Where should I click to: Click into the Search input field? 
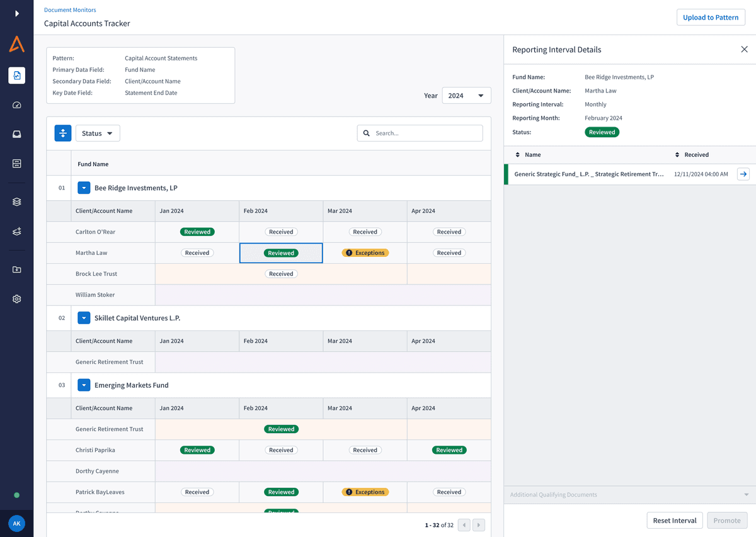426,133
